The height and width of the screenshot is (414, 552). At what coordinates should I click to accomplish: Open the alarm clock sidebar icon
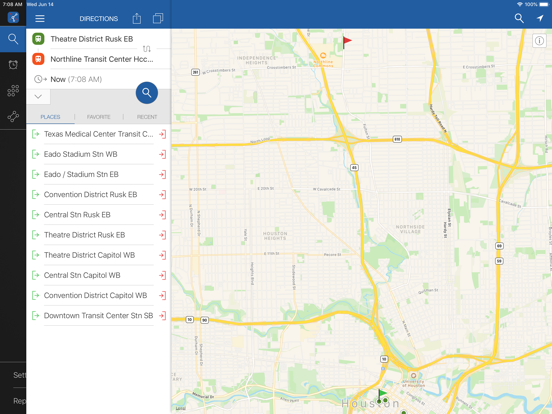pos(13,64)
